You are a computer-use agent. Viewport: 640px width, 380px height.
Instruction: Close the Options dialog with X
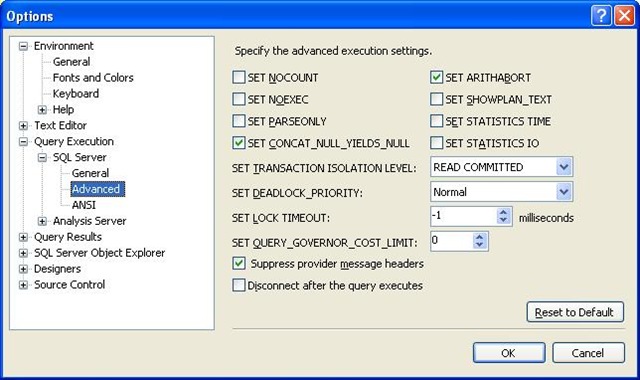point(624,16)
